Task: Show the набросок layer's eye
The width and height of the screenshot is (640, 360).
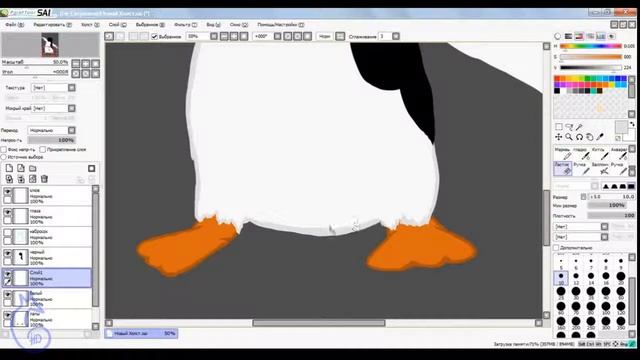Action: click(7, 233)
